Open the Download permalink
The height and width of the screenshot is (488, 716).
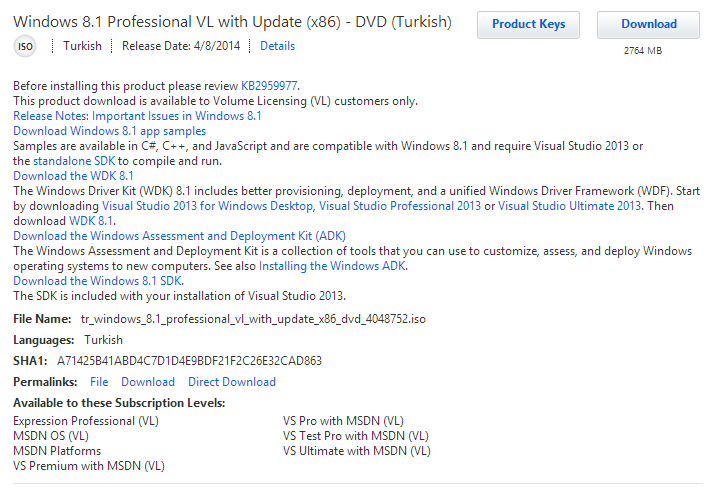(x=148, y=382)
